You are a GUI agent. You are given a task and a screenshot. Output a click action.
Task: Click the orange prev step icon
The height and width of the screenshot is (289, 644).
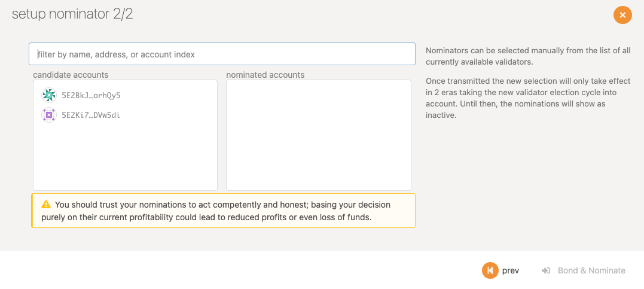490,270
